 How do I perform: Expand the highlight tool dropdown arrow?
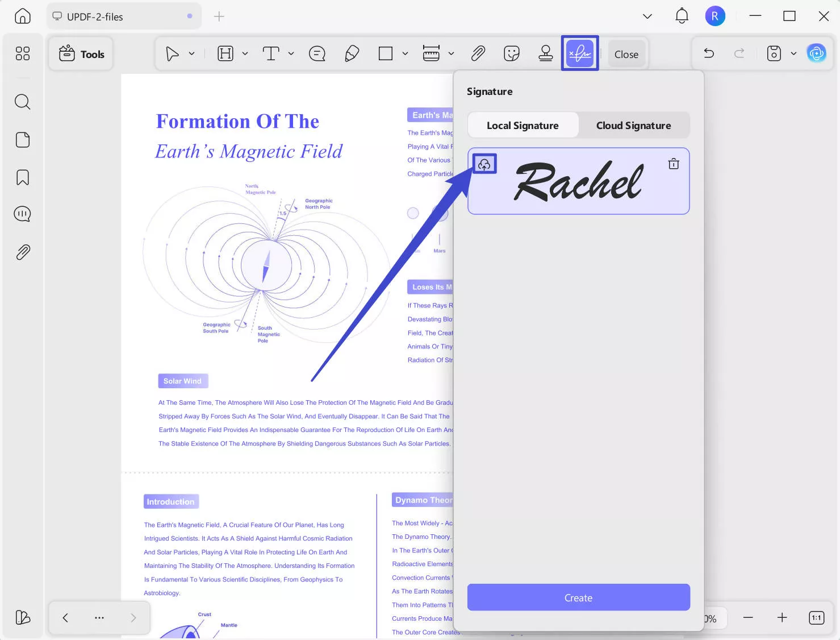coord(245,53)
